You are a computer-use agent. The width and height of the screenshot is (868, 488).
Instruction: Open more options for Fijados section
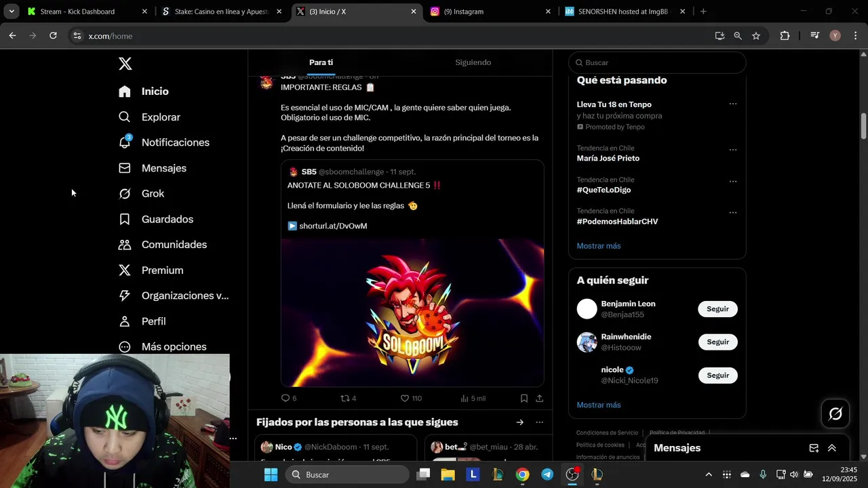click(x=540, y=422)
